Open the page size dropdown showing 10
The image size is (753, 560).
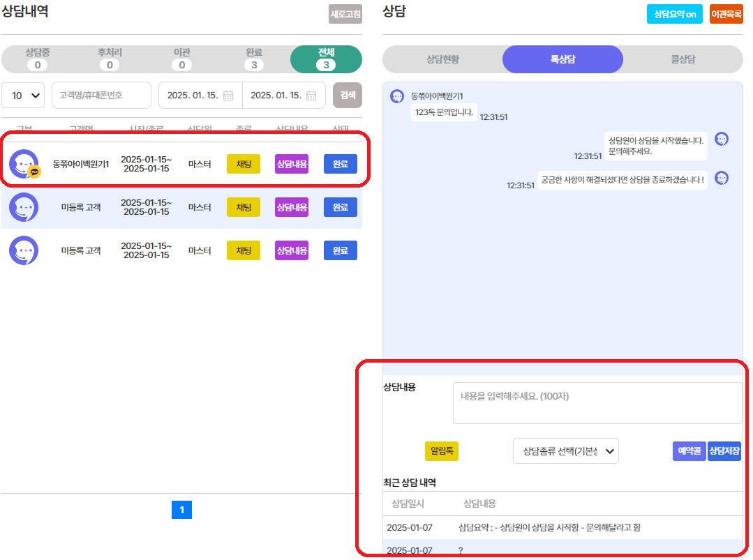[23, 96]
